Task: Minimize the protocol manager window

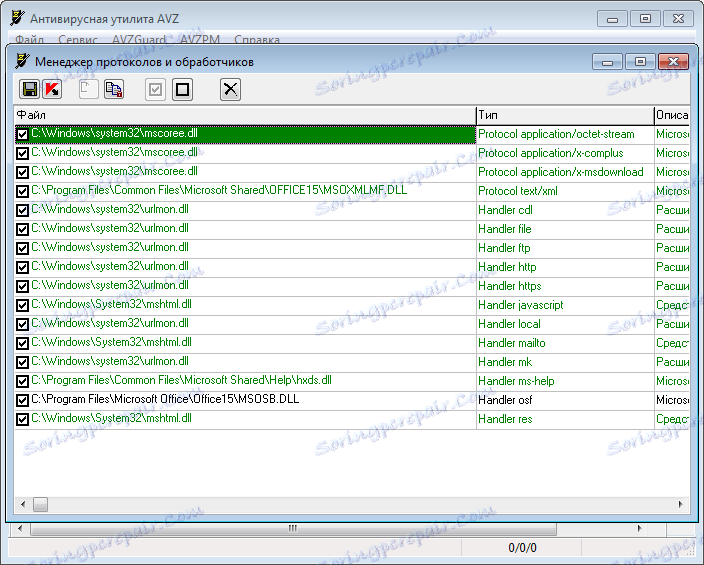Action: click(x=607, y=62)
